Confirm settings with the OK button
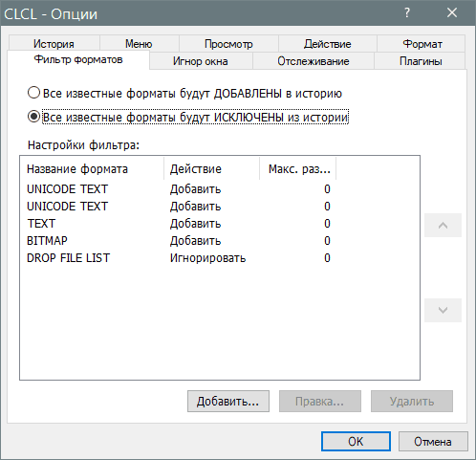This screenshot has height=460, width=476. (356, 442)
